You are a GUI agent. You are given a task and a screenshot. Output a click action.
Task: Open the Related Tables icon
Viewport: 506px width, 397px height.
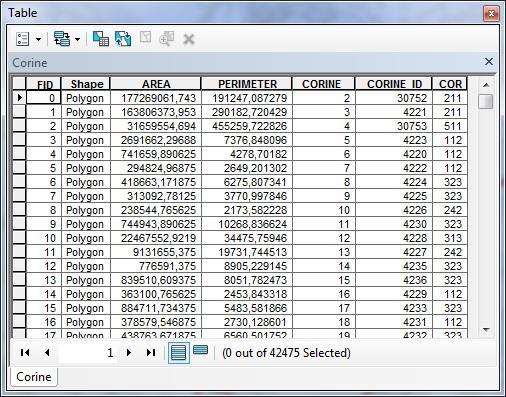click(62, 39)
